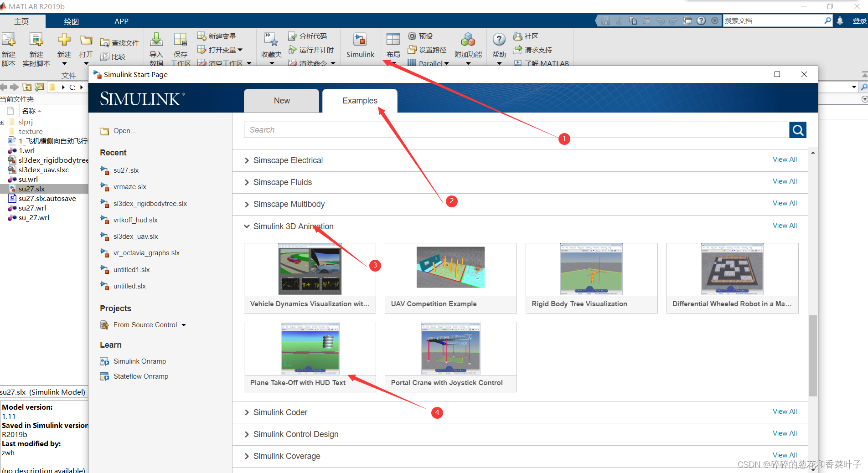The image size is (868, 473).
Task: Switch to the 主页 tab
Action: coord(21,21)
